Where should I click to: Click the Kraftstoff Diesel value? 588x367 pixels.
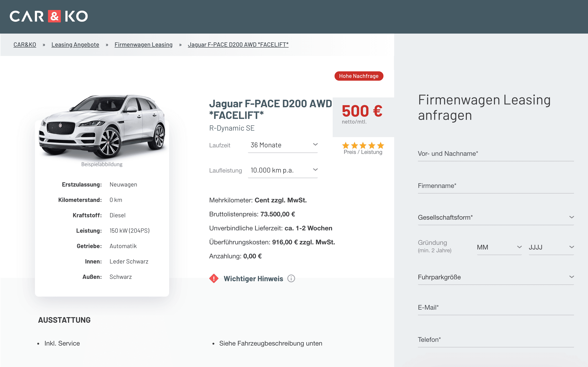pyautogui.click(x=117, y=215)
